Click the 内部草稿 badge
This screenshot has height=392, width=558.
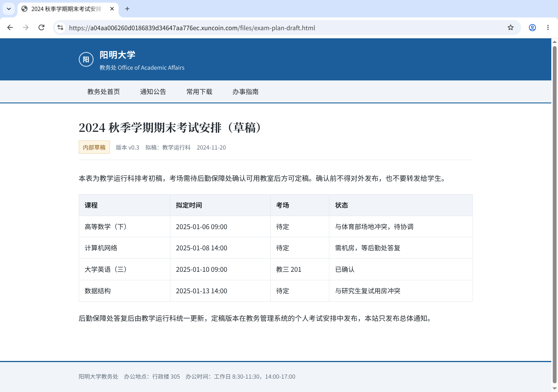click(94, 147)
